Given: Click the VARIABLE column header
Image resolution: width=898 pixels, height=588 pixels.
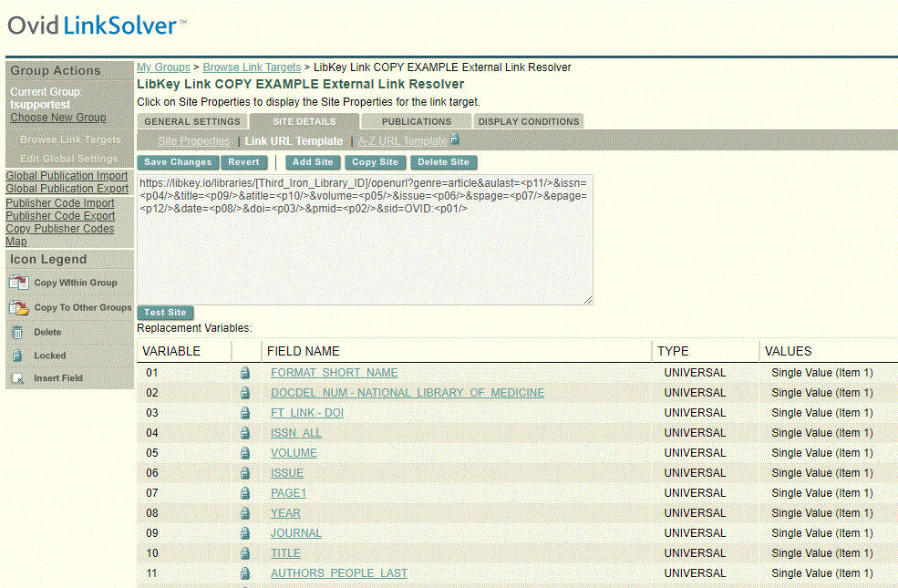Looking at the screenshot, I should (x=171, y=351).
